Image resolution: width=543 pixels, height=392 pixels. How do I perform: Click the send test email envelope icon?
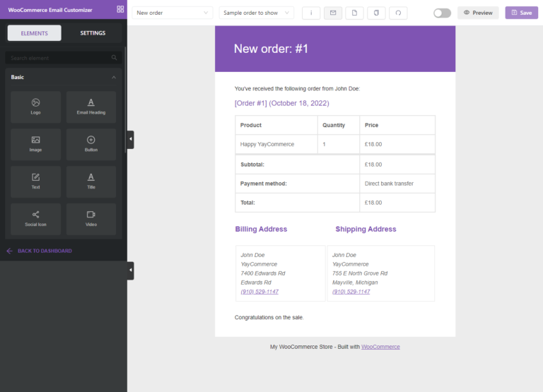(x=333, y=13)
